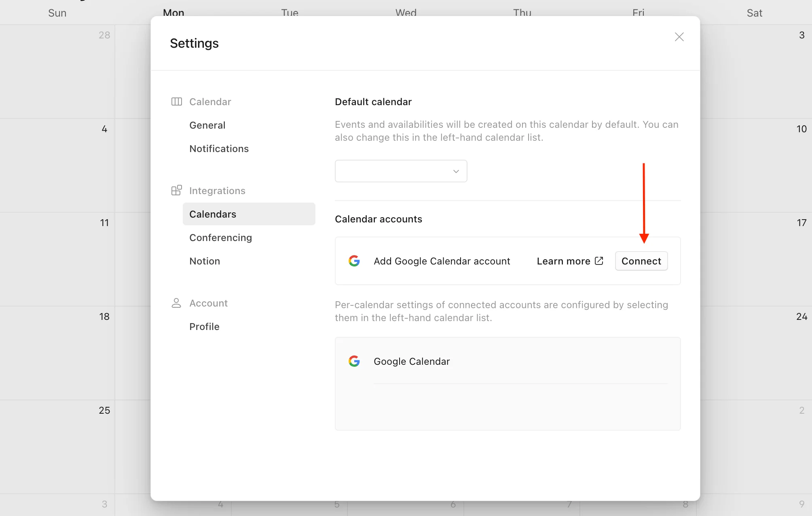Screen dimensions: 812x516
Task: Click the Sat column header
Action: pyautogui.click(x=754, y=13)
